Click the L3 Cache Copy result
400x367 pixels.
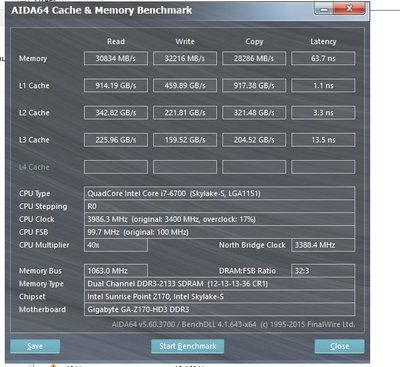[x=254, y=140]
